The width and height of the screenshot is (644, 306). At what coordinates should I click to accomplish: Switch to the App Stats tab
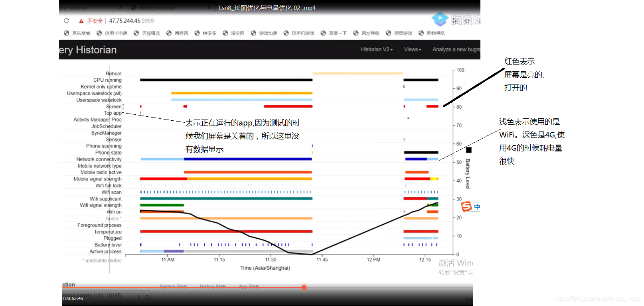point(249,286)
